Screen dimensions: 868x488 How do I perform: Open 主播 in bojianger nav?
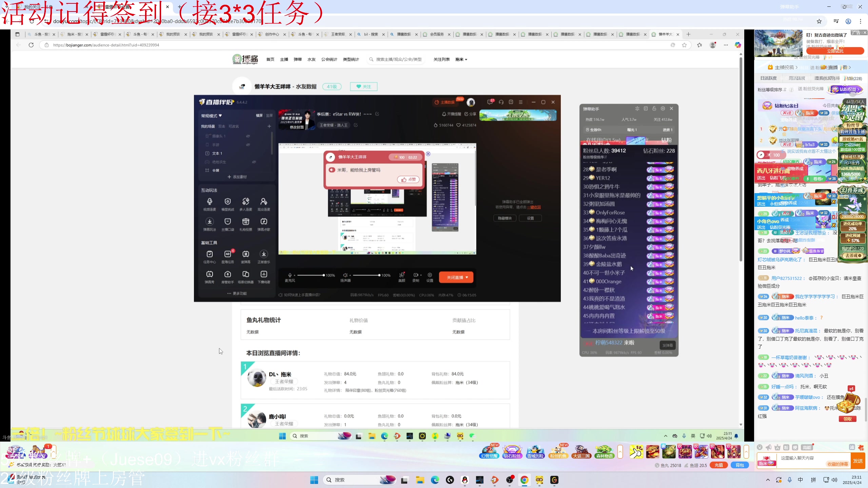click(284, 59)
